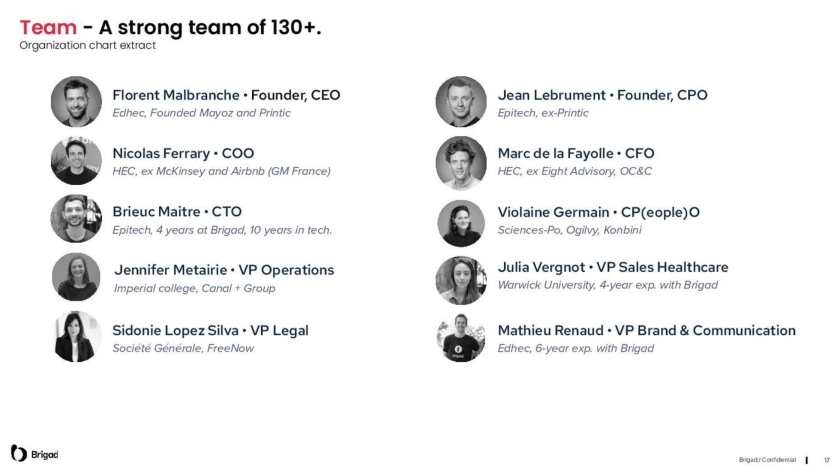Select "Mathieu Renaud • VP Brand & Communication"
This screenshot has width=840, height=473.
[646, 330]
